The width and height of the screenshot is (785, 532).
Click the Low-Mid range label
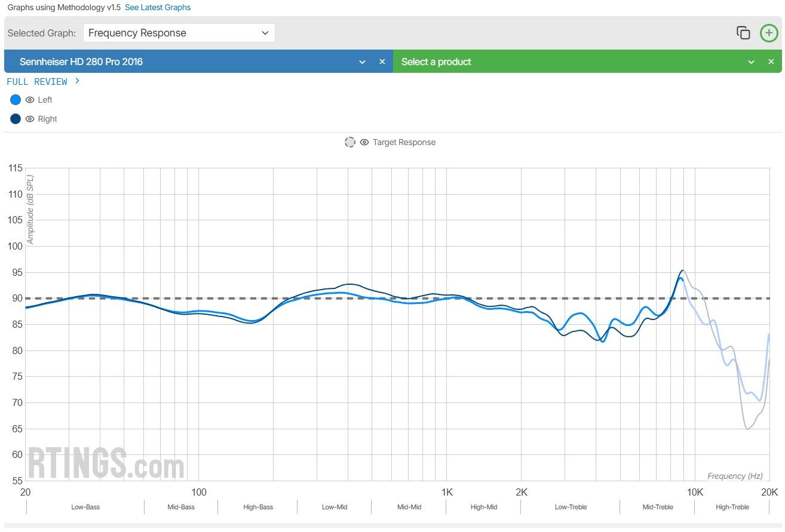[x=335, y=507]
